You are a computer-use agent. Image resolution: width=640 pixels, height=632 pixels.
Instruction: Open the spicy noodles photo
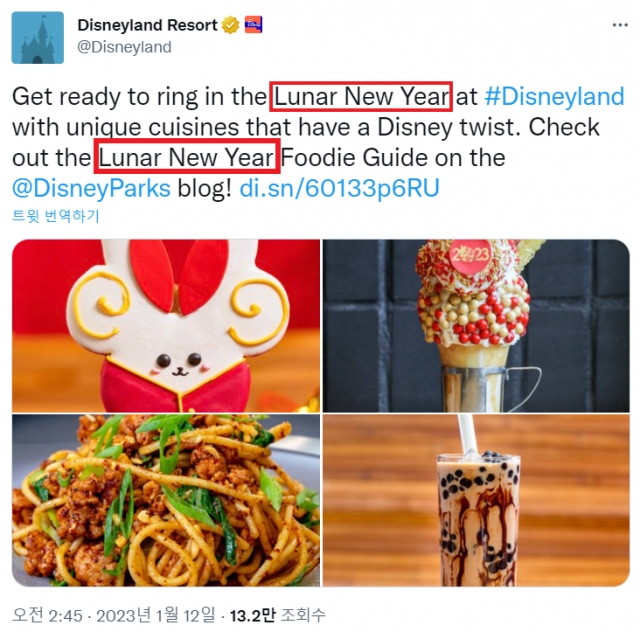[166, 501]
